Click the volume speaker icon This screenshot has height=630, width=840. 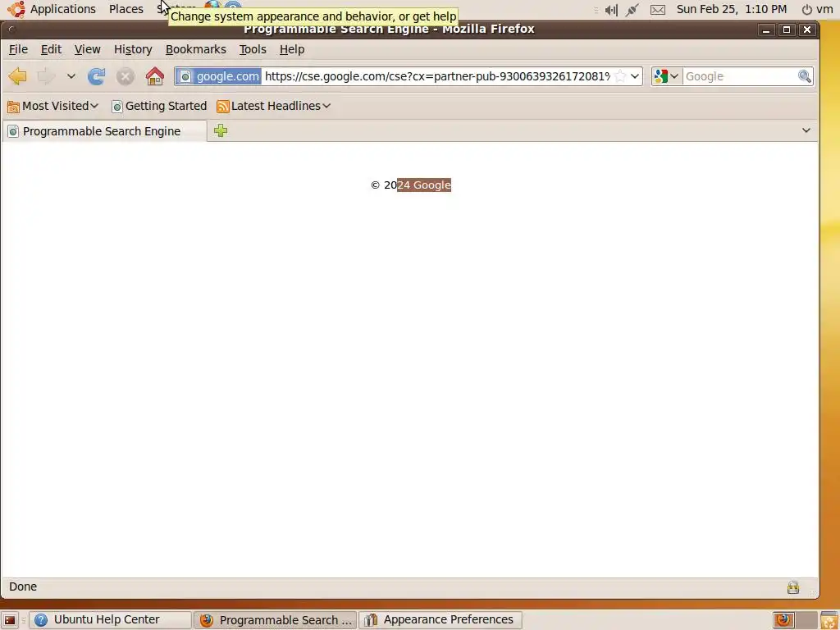(610, 10)
